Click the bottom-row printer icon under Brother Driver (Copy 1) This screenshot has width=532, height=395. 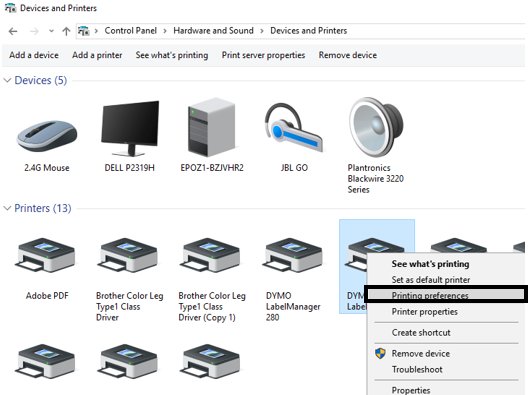point(211,361)
